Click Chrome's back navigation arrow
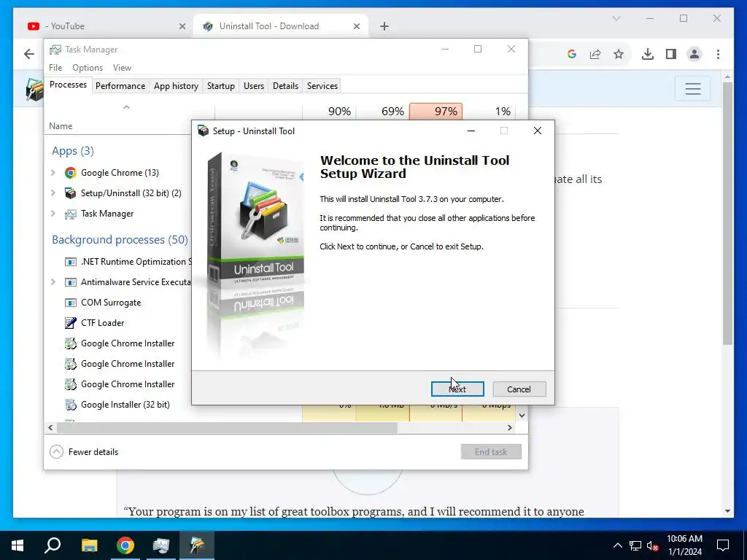This screenshot has width=747, height=560. (29, 54)
